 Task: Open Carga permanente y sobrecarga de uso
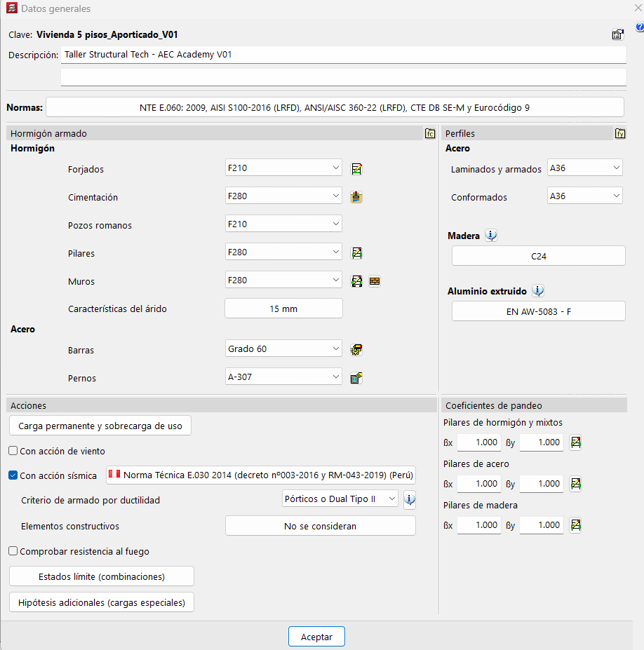(100, 426)
